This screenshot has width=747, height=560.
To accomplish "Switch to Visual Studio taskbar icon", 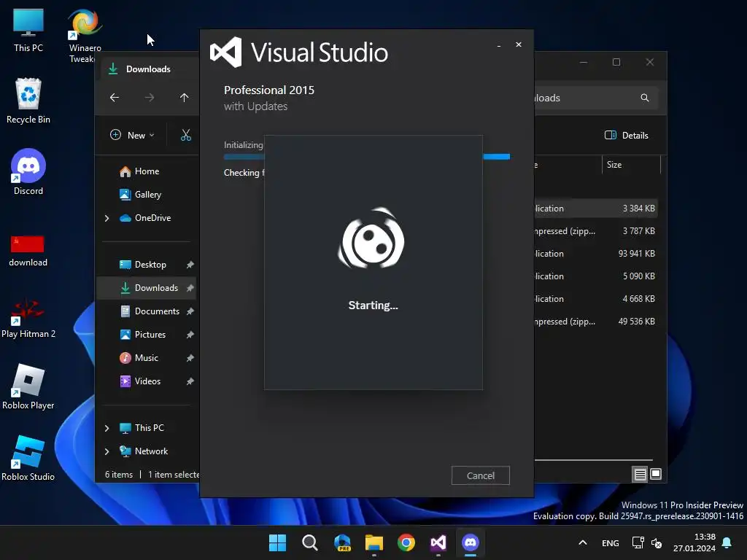I will click(438, 542).
